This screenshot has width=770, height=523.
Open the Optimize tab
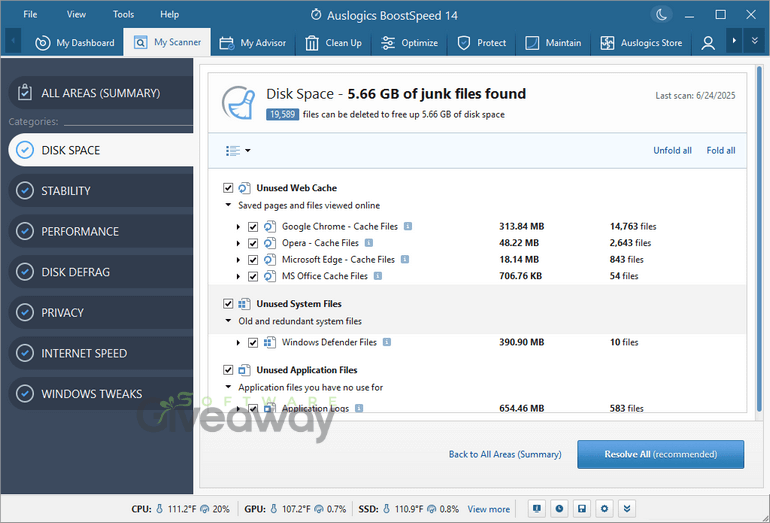coord(410,43)
